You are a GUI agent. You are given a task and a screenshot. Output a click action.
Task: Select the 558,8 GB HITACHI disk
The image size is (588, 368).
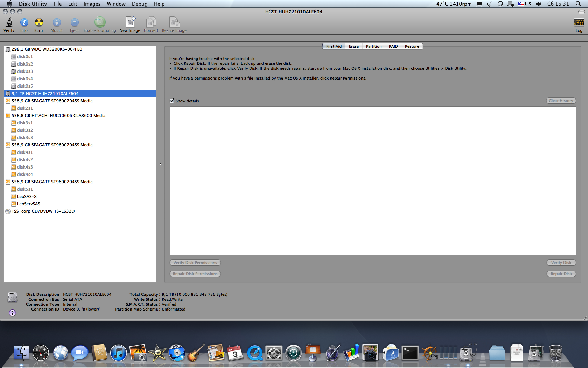[x=80, y=116]
